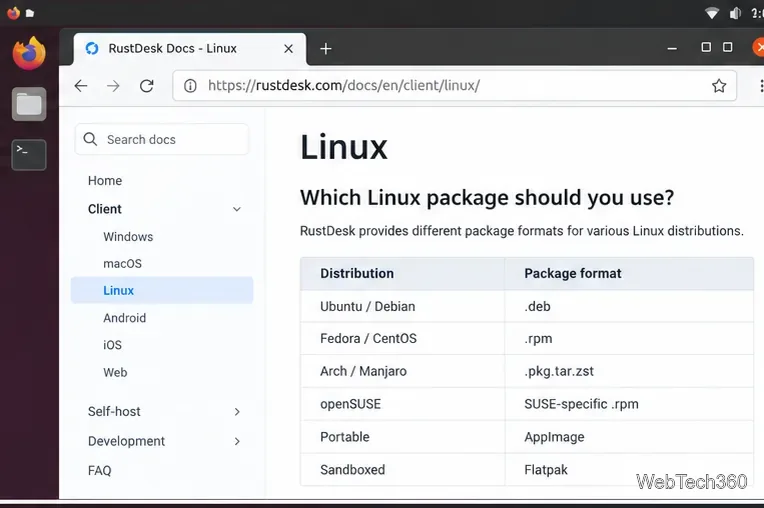
Task: Close the RustDesk Docs - Linux tab
Action: [x=288, y=49]
